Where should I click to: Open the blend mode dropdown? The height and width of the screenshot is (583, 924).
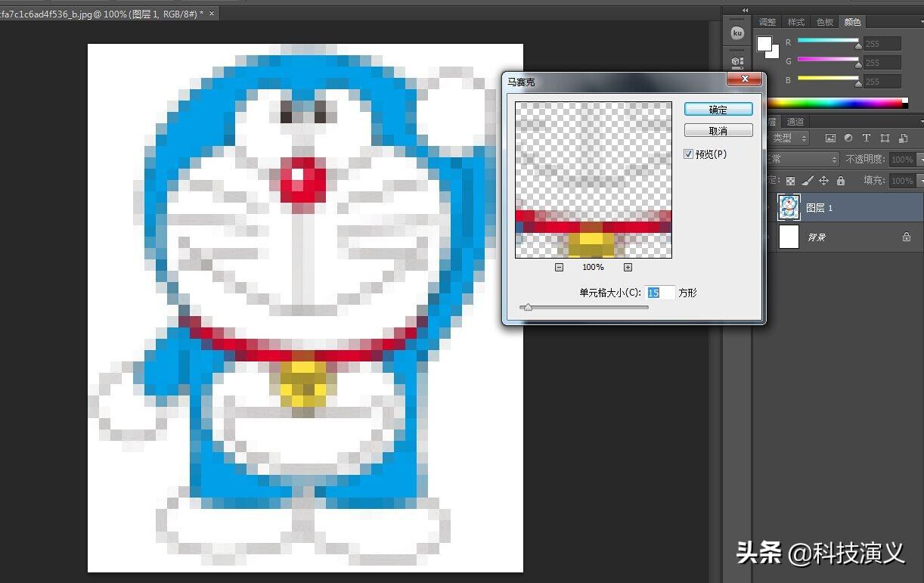[803, 160]
